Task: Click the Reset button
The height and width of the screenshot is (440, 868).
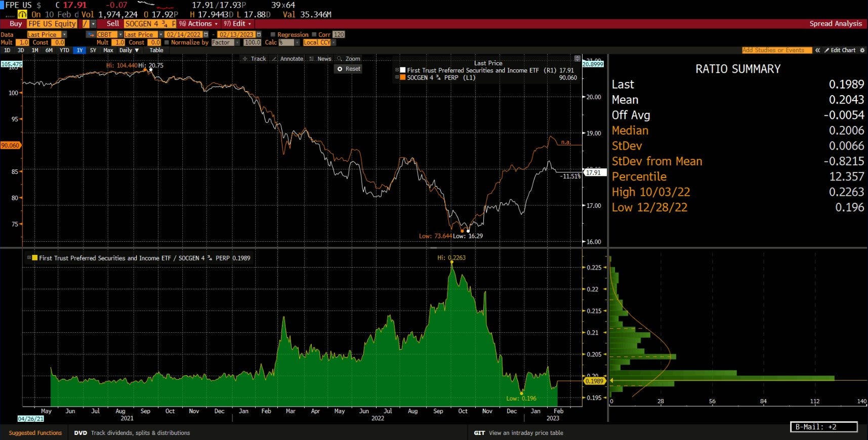Action: click(348, 69)
